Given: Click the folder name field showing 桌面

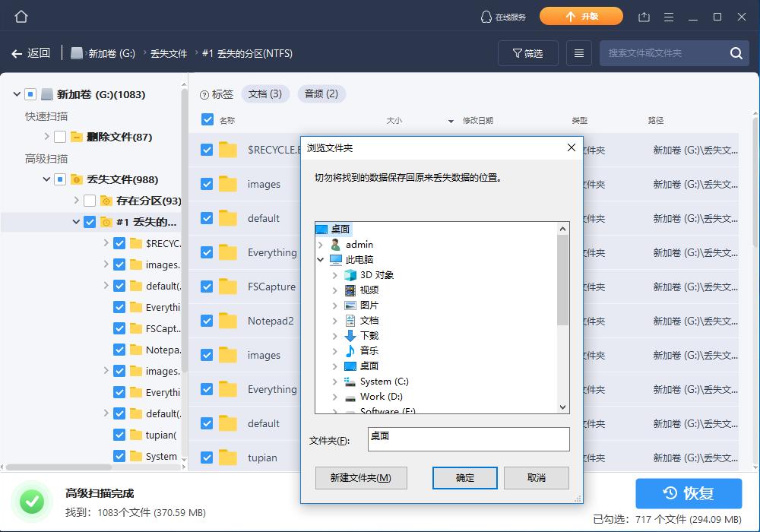Looking at the screenshot, I should tap(469, 439).
